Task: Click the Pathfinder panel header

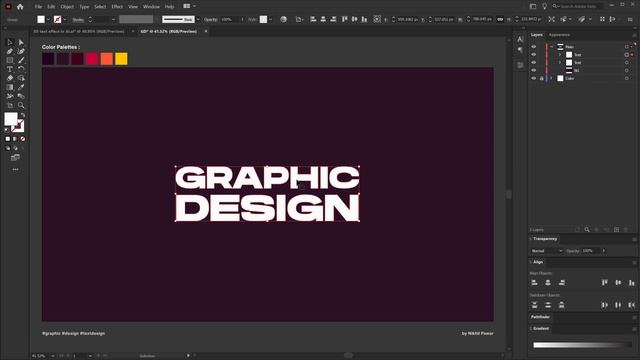Action: click(540, 317)
